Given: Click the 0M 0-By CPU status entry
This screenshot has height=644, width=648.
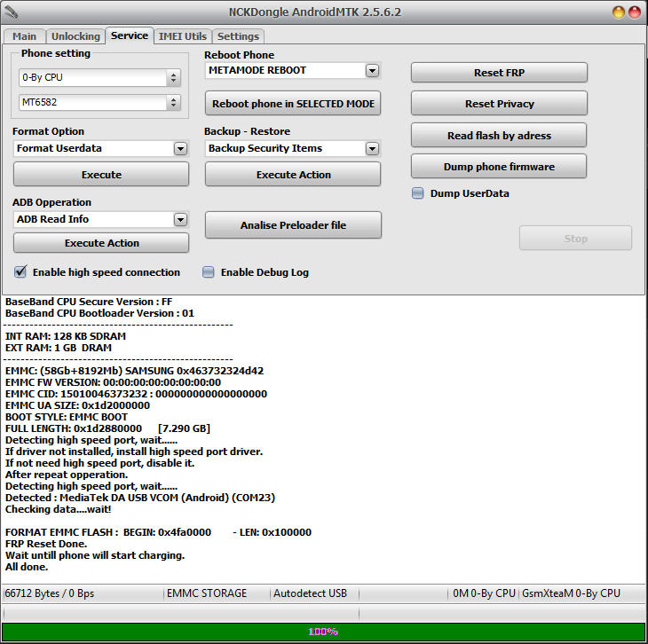Looking at the screenshot, I should pyautogui.click(x=484, y=593).
